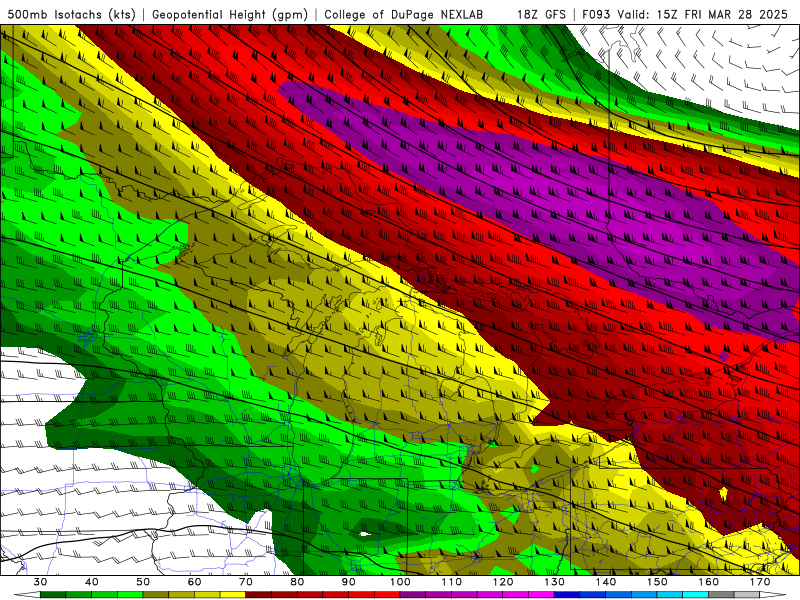Click the 150 label on the color scale
800x600 pixels.
pyautogui.click(x=658, y=582)
